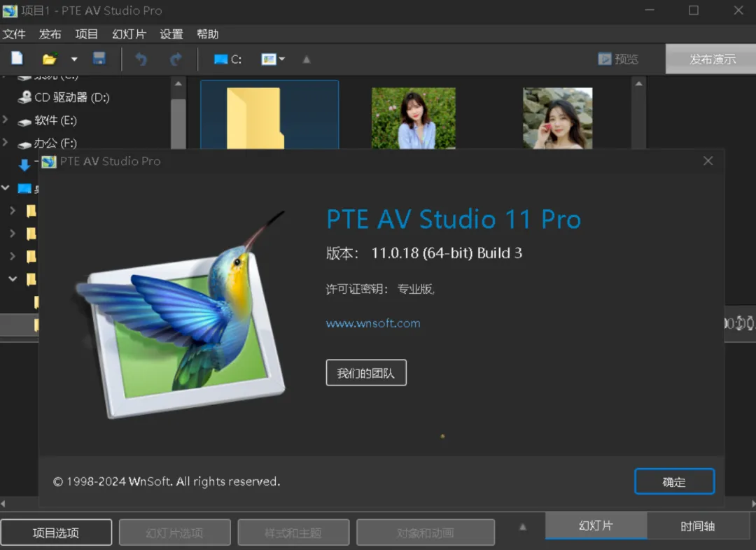Click the 样式和主题 button

tap(293, 533)
